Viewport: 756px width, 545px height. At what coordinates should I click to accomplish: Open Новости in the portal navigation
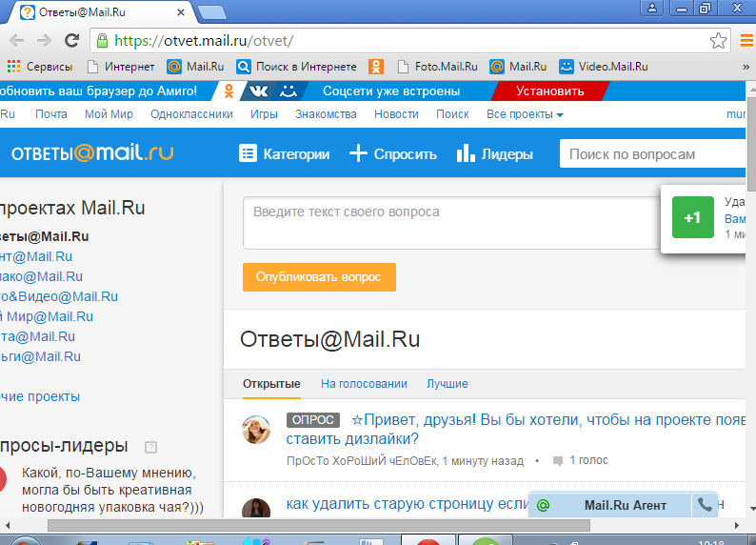pyautogui.click(x=396, y=114)
